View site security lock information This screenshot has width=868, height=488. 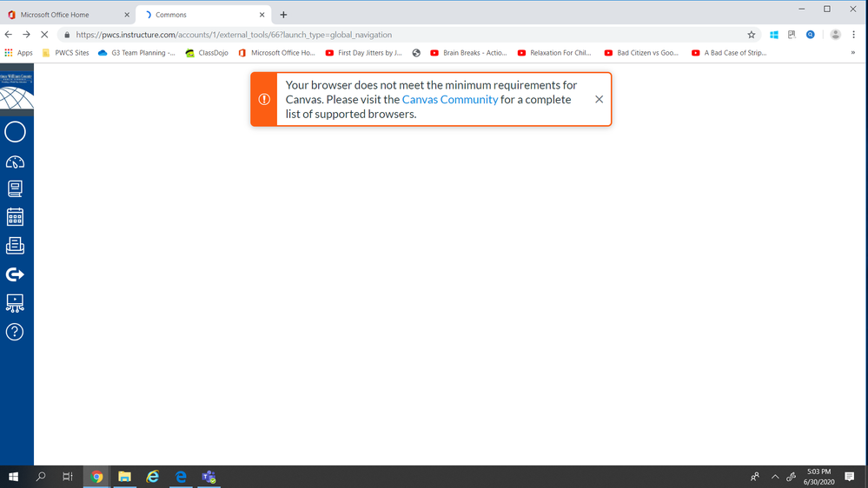pyautogui.click(x=67, y=35)
